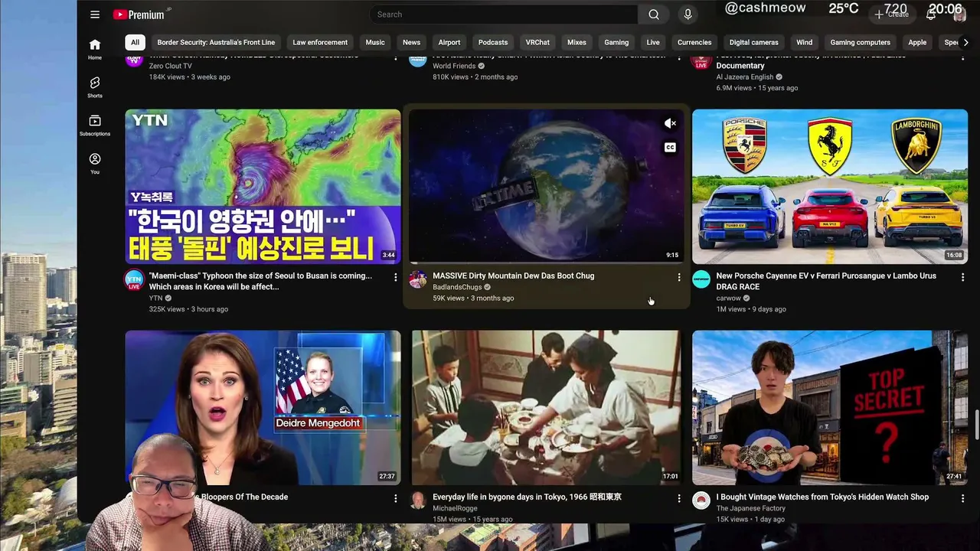Open more options for Tokyo 1966 video
The width and height of the screenshot is (980, 551).
click(x=678, y=498)
